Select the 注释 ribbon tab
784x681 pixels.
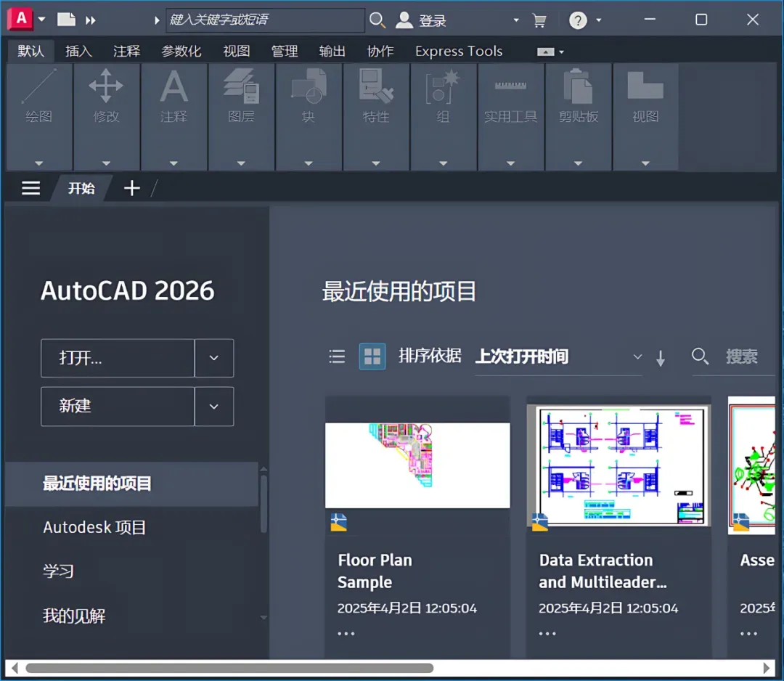point(126,51)
